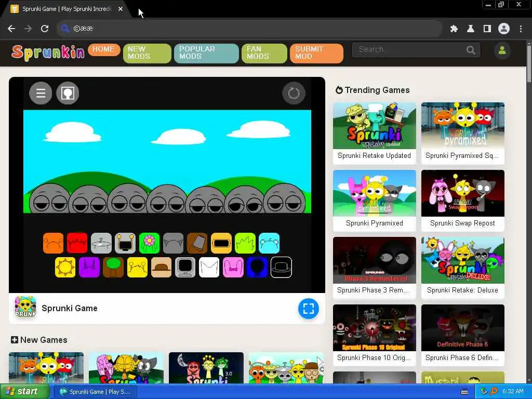Open browser extensions puzzle icon

454,29
